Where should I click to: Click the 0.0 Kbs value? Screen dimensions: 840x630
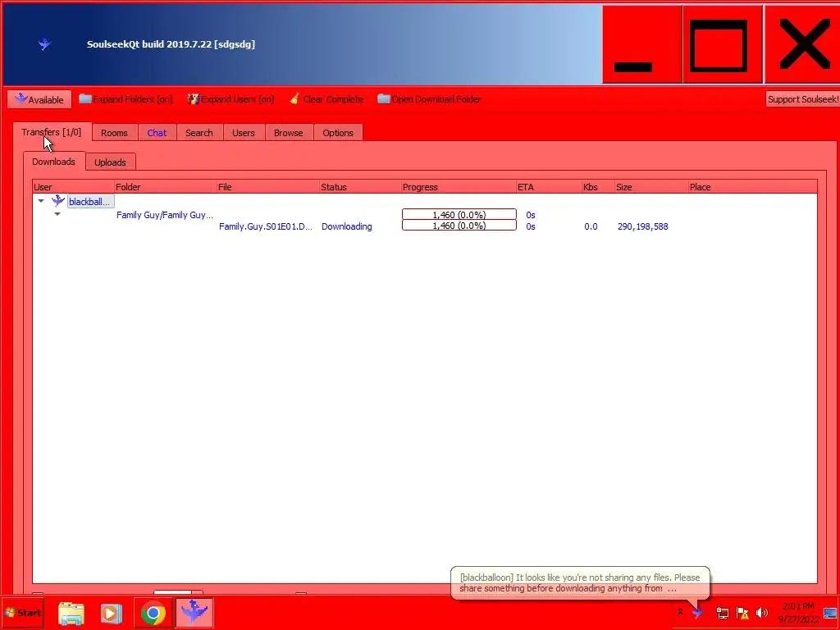(591, 226)
